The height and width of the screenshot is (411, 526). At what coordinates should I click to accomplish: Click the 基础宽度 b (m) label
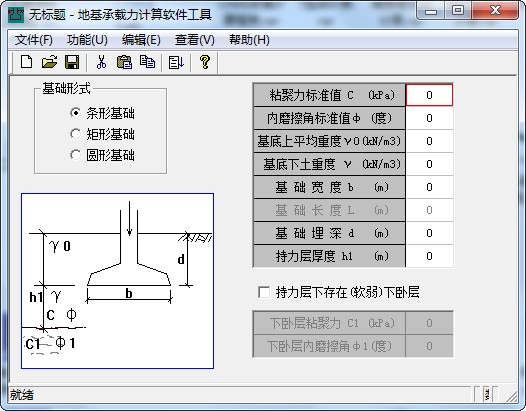tap(329, 187)
